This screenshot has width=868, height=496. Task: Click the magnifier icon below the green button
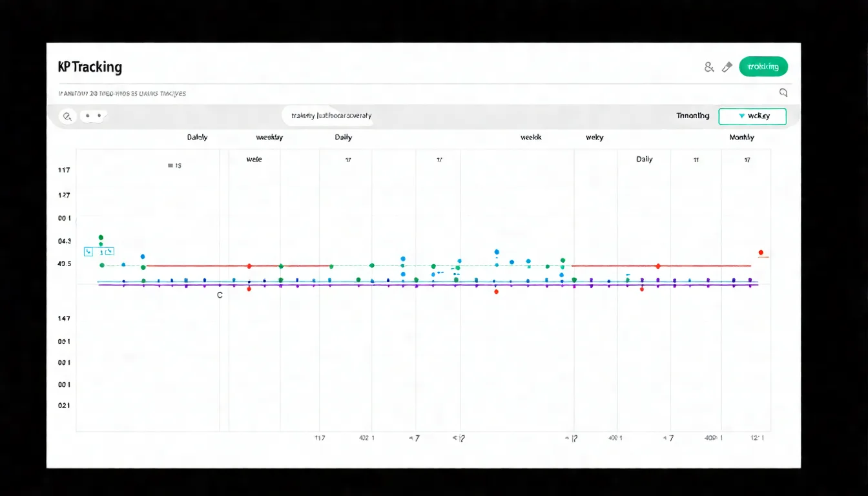pos(783,92)
